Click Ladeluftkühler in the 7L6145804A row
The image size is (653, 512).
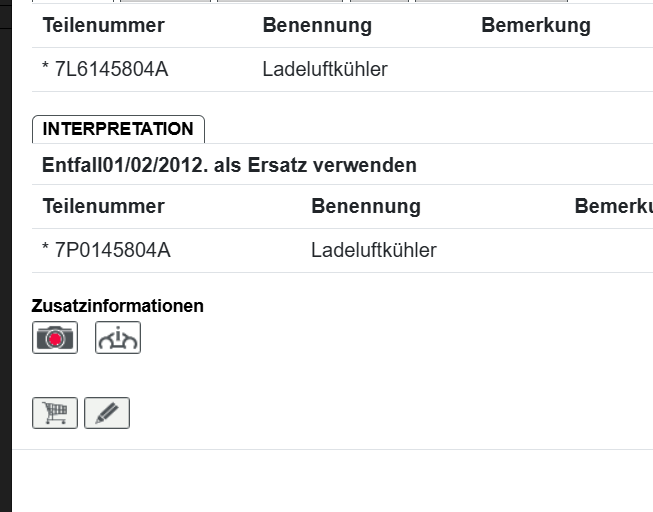click(x=325, y=70)
